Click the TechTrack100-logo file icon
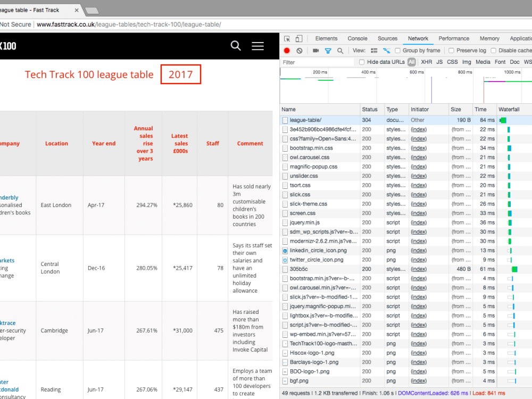Screen dimensions: 532x399 tap(285, 344)
